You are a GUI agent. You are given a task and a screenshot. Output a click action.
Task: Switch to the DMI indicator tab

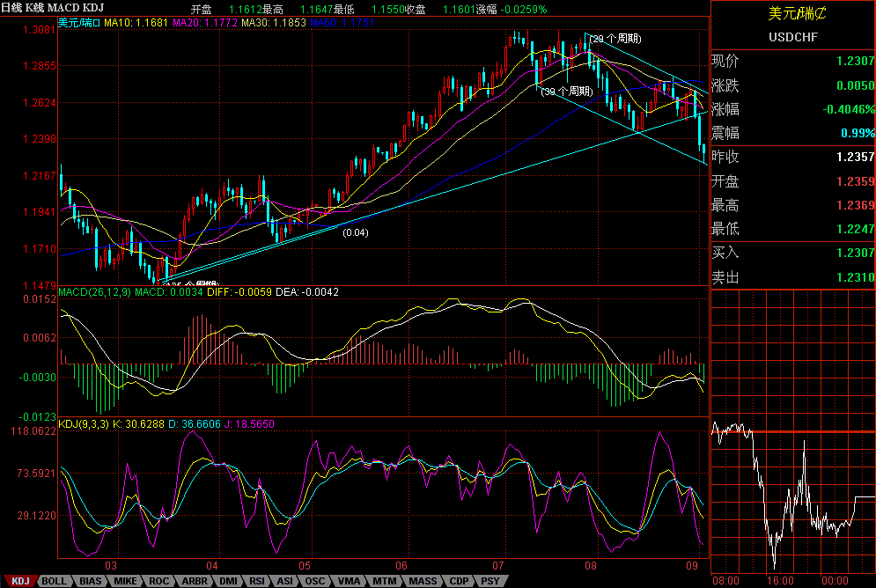(228, 581)
